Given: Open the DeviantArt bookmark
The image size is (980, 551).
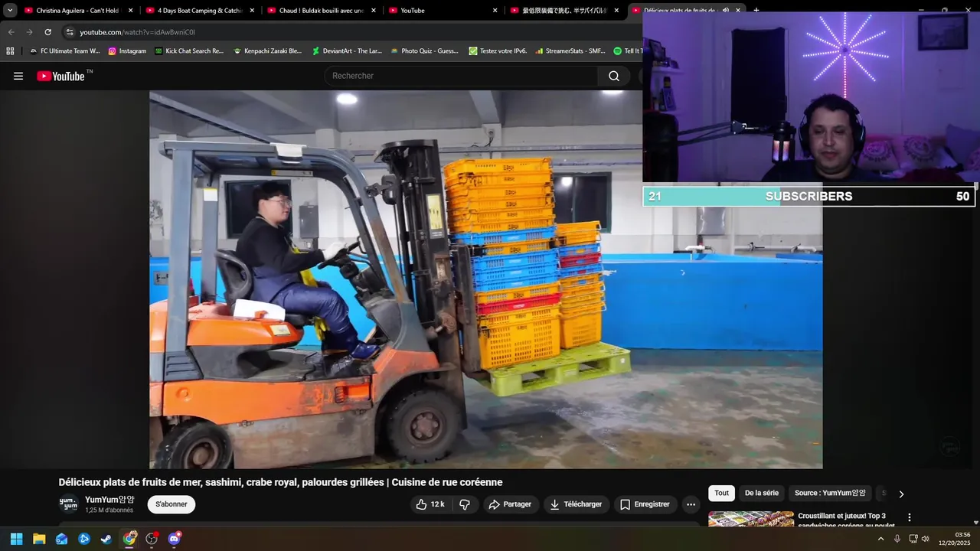Looking at the screenshot, I should coord(347,51).
